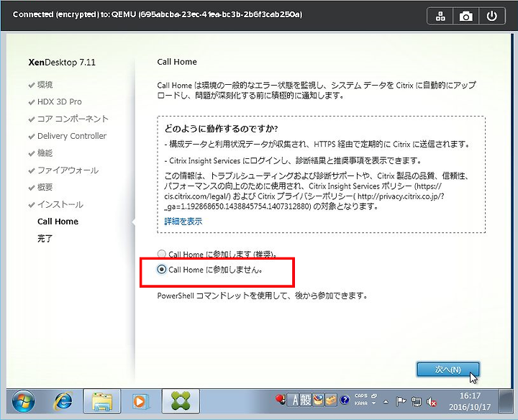Image resolution: width=518 pixels, height=420 pixels.
Task: Click the 'Call Home' page heading
Action: pos(177,62)
